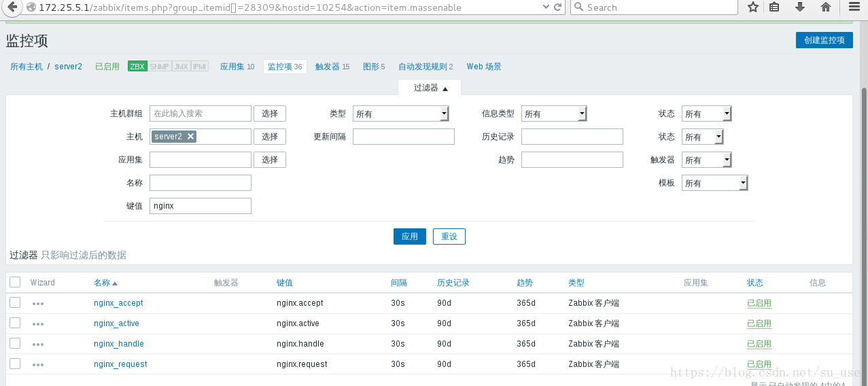Focus the 主机群组 search field

(x=201, y=113)
